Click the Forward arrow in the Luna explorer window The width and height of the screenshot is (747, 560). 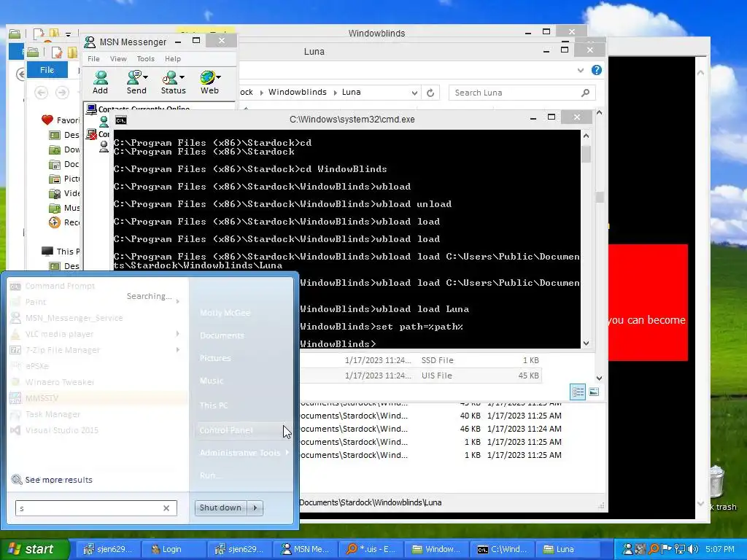pos(62,93)
